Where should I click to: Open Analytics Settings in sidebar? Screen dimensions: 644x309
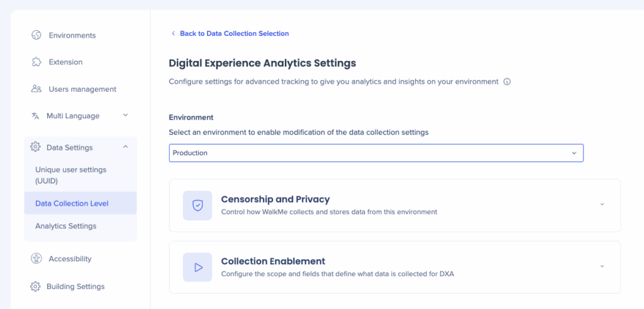pos(66,226)
